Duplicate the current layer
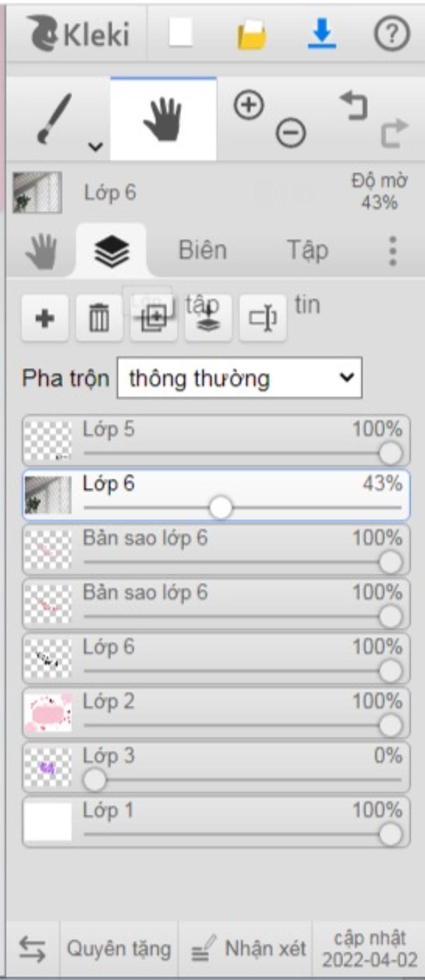Viewport: 425px width, 980px height. (x=154, y=318)
